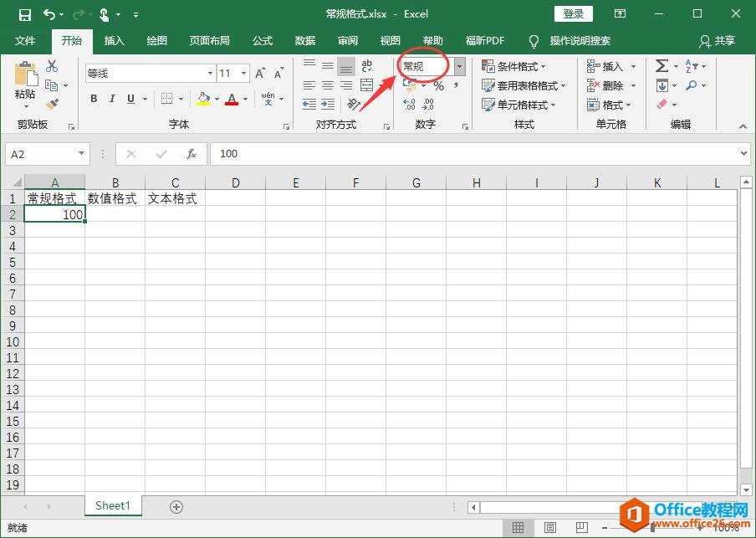
Task: Select the Italic formatting icon
Action: pyautogui.click(x=112, y=99)
